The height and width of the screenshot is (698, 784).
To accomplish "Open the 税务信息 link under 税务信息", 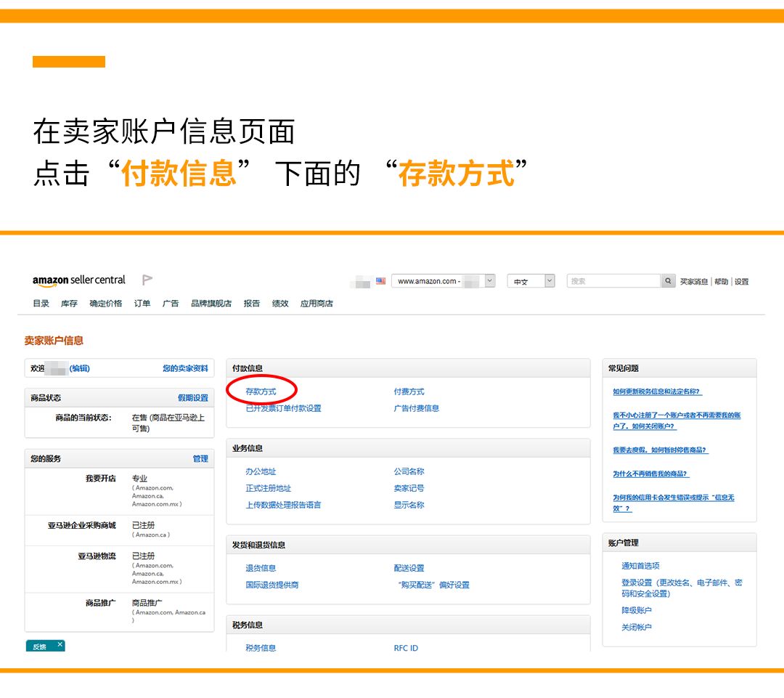I will (261, 648).
